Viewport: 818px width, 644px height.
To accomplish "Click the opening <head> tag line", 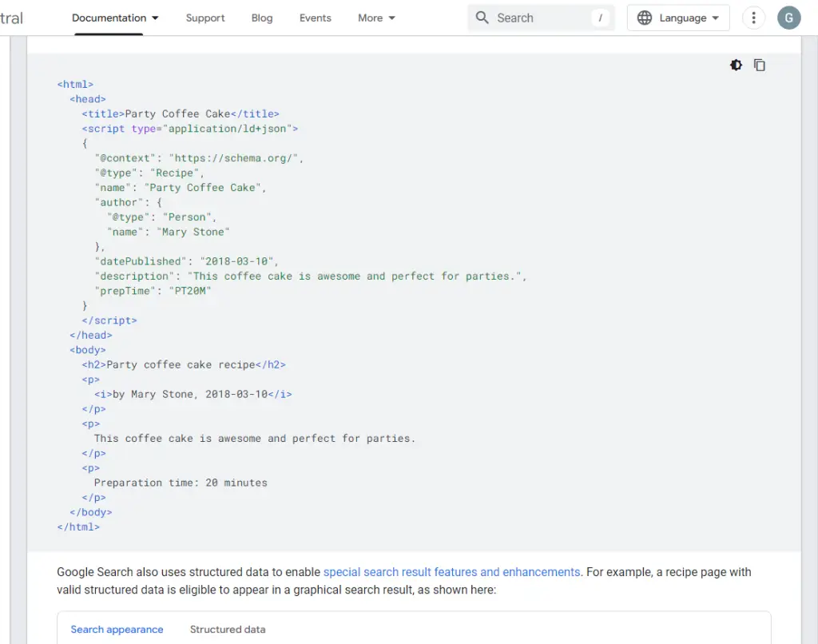I will (88, 99).
